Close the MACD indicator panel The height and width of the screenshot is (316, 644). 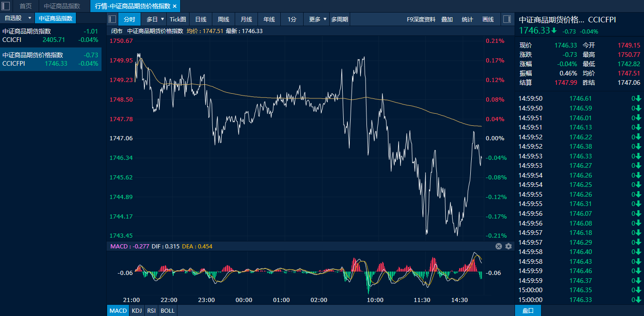tap(499, 246)
